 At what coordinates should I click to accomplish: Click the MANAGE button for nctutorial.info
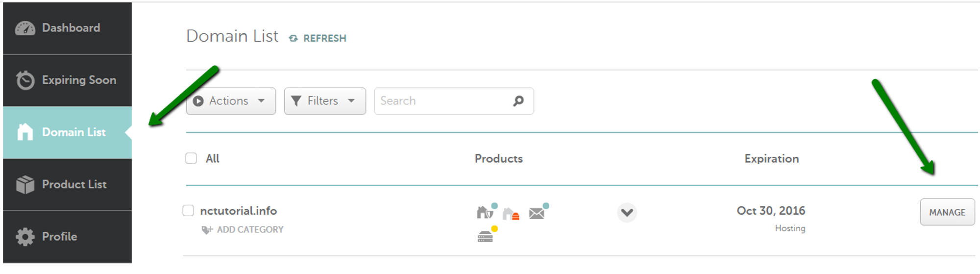click(947, 212)
